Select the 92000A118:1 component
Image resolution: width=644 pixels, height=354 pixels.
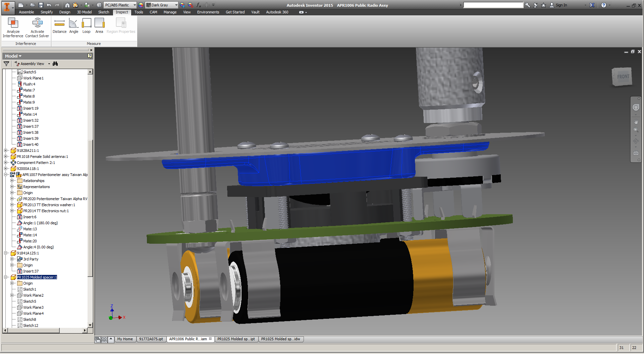tap(28, 169)
